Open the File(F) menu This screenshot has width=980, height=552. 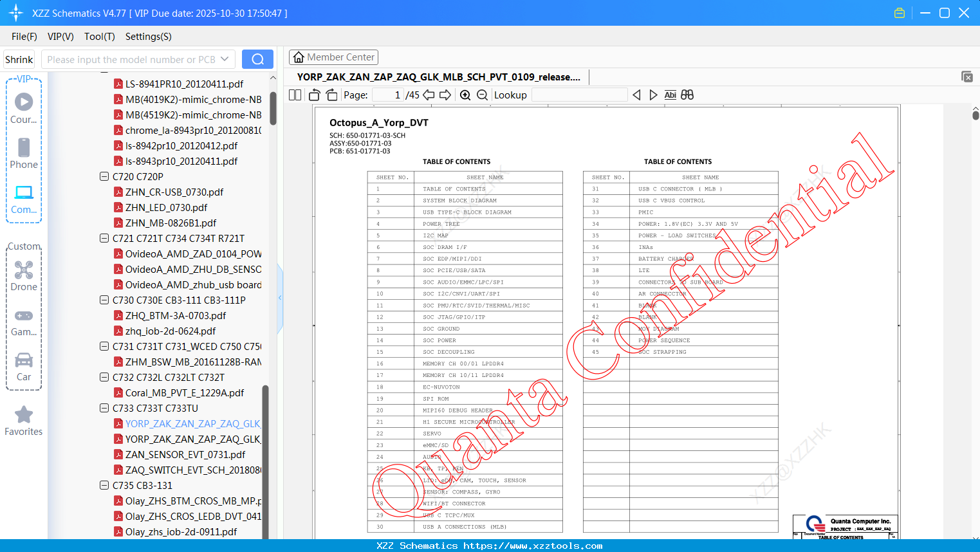coord(24,37)
